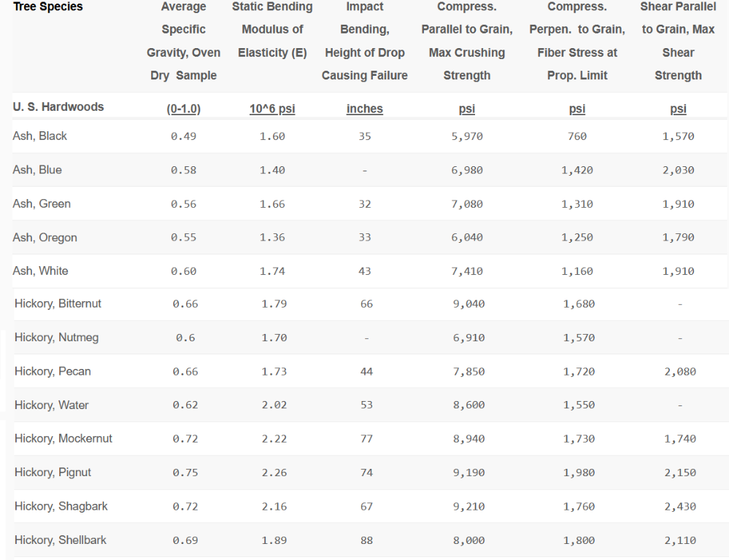Click the 'U. S. Hardwoods' section label
Screen dimensions: 729x560
58,107
